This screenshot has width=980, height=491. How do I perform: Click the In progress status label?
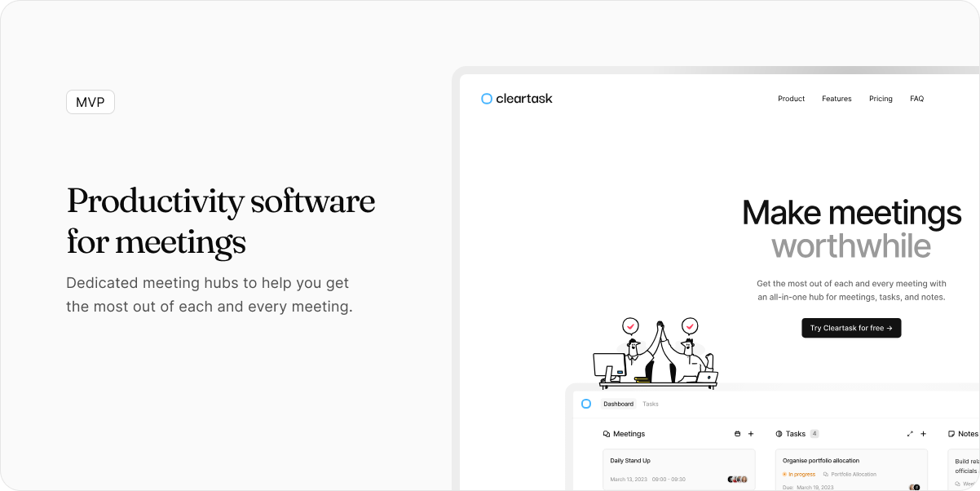[801, 474]
